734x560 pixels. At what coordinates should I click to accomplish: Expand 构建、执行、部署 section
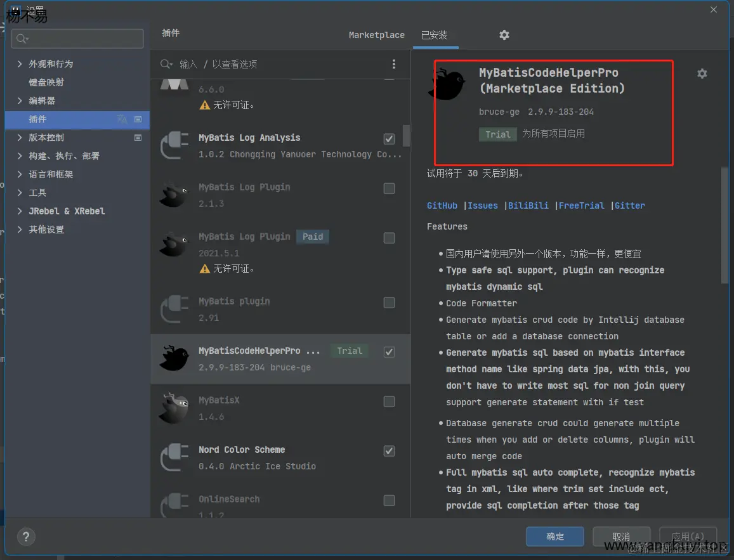20,156
